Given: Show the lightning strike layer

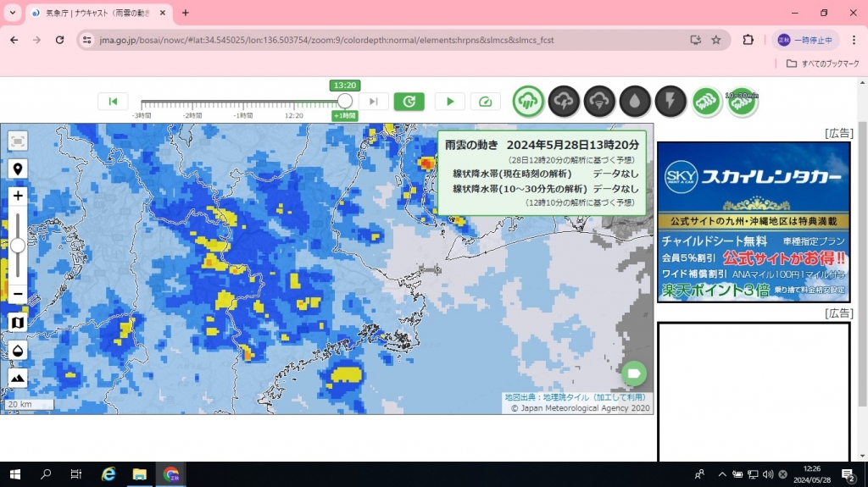Looking at the screenshot, I should pos(670,102).
